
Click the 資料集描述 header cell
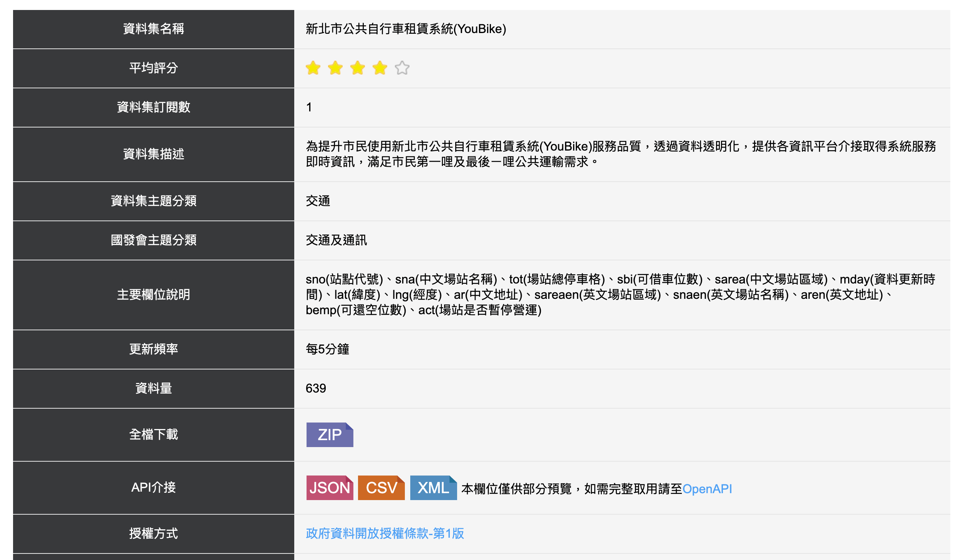(154, 154)
